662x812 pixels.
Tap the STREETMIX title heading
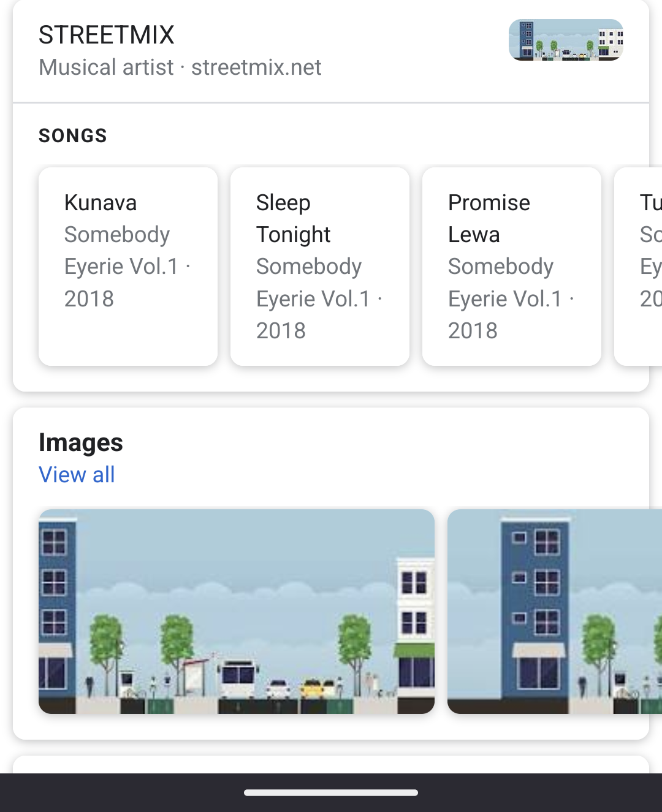[x=107, y=35]
